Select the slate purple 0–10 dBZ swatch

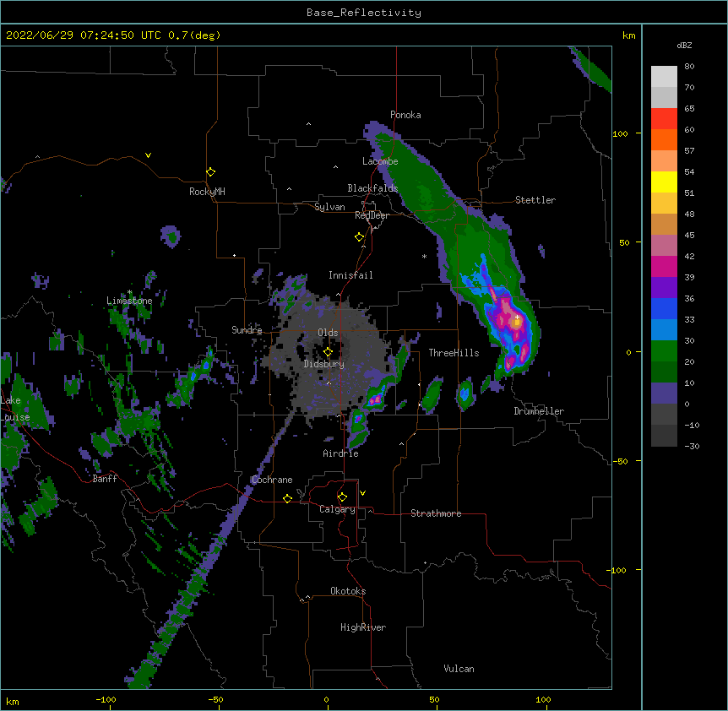[664, 393]
